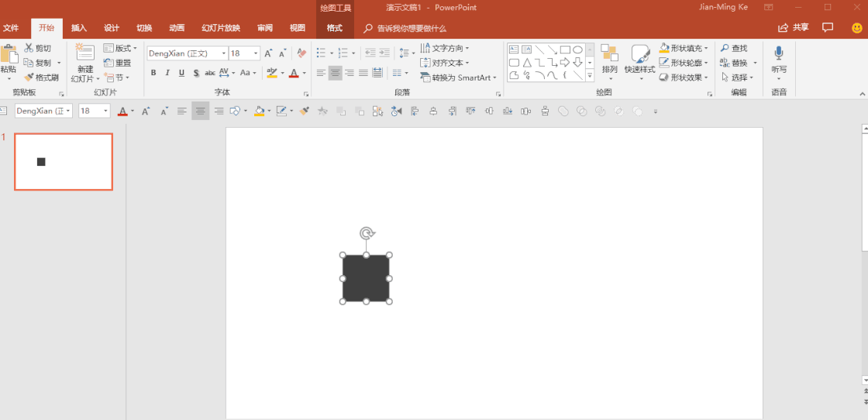
Task: Open the Quick Styles (快速样式) icon
Action: [640, 54]
